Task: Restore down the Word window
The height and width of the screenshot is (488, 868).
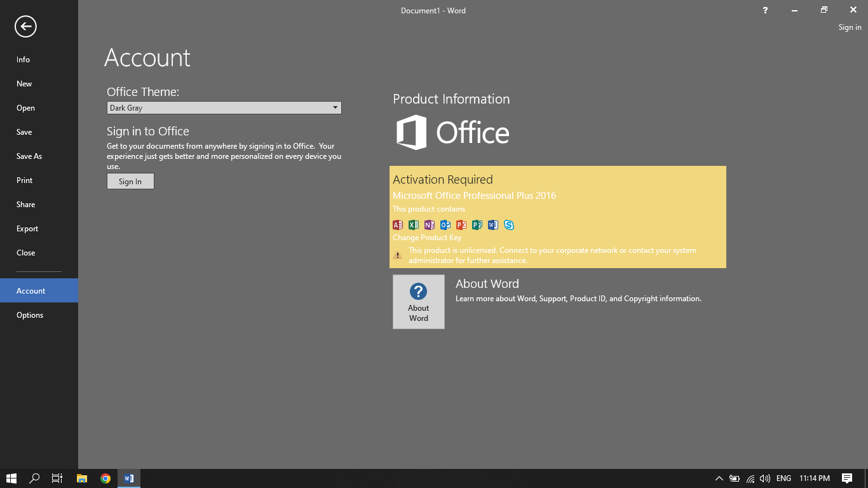Action: tap(824, 10)
